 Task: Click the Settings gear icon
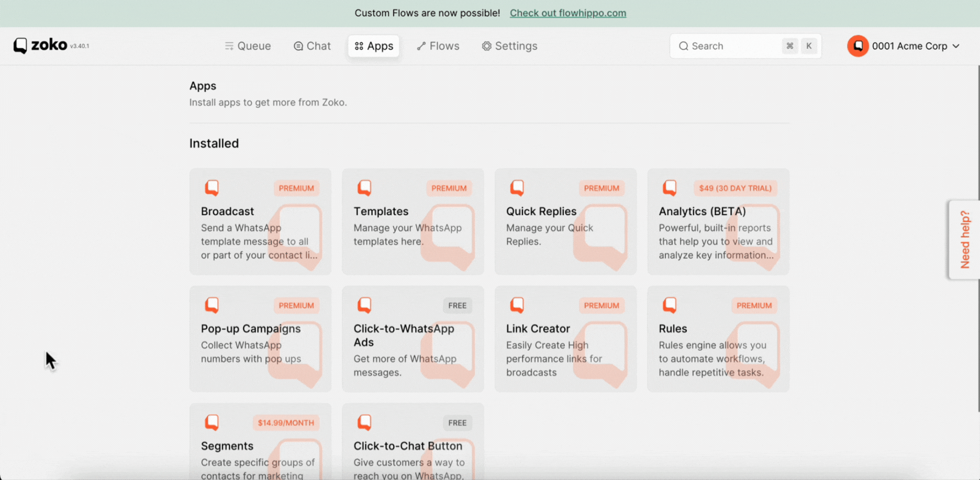487,46
